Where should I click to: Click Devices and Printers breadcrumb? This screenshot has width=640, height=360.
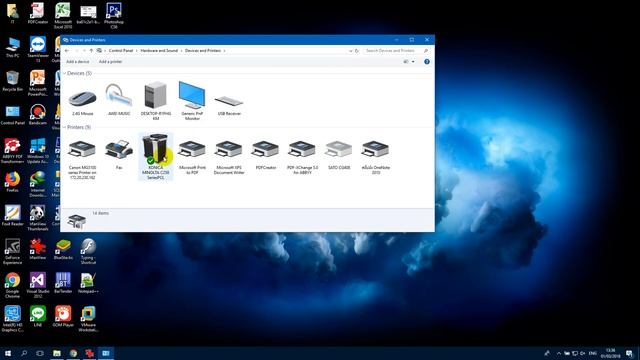coord(203,51)
